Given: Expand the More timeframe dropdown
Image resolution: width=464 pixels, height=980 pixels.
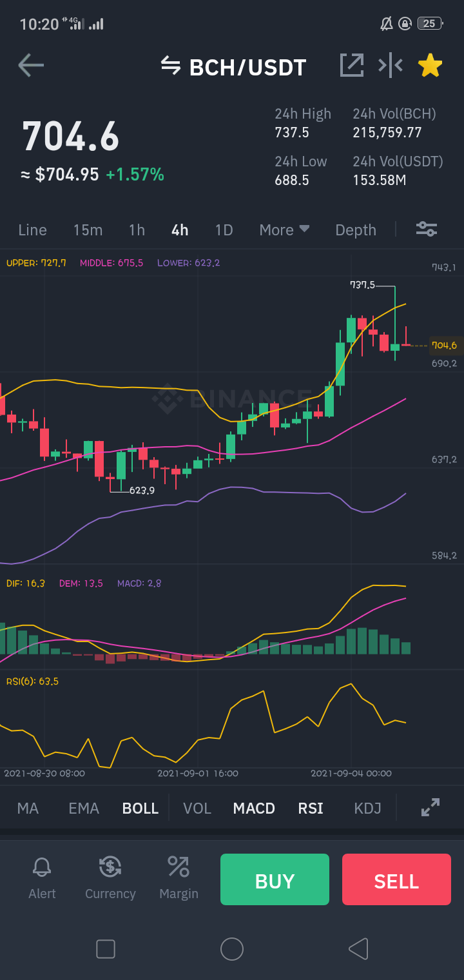Looking at the screenshot, I should 285,230.
